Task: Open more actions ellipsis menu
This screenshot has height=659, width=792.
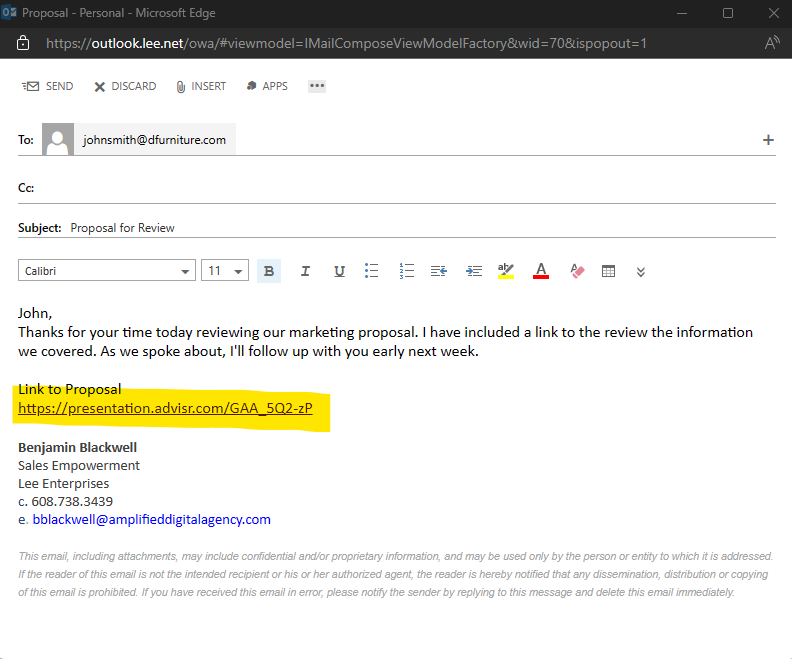Action: pos(317,86)
